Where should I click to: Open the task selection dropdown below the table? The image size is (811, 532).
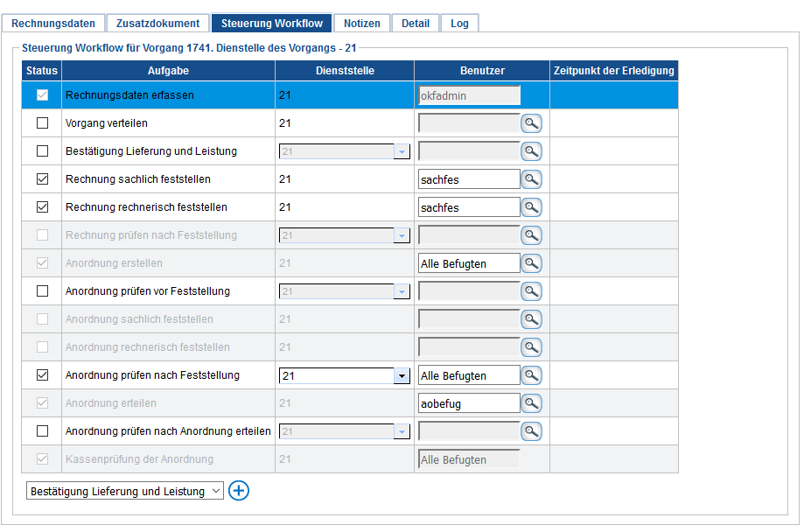click(125, 492)
